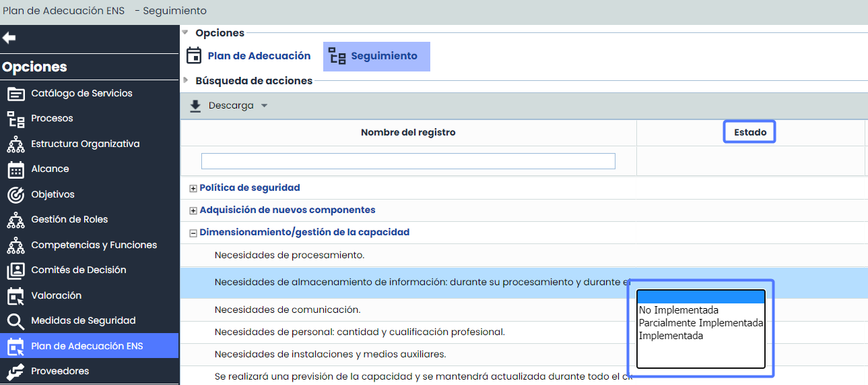Click the Descarga download icon
868x385 pixels.
coord(195,106)
